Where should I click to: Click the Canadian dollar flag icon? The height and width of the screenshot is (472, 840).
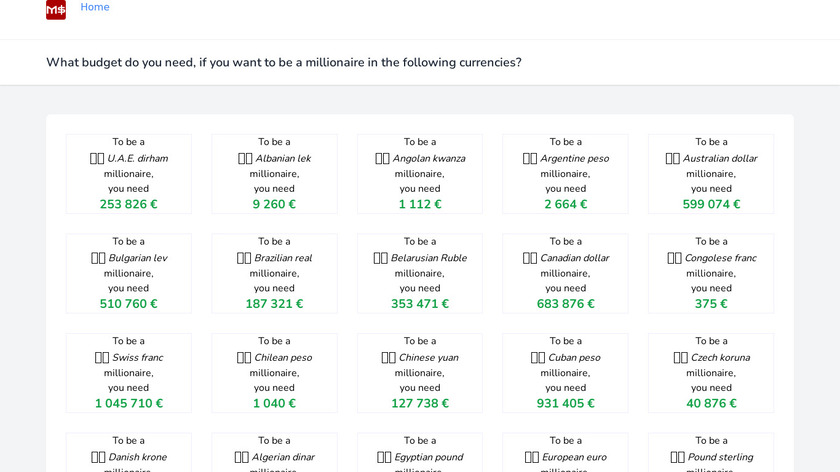(530, 258)
